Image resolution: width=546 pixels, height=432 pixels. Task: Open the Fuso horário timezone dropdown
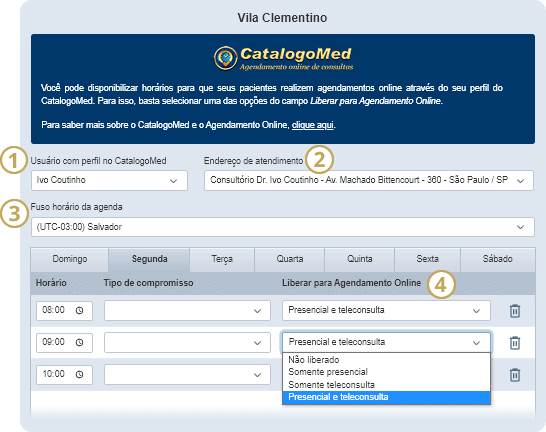(283, 227)
